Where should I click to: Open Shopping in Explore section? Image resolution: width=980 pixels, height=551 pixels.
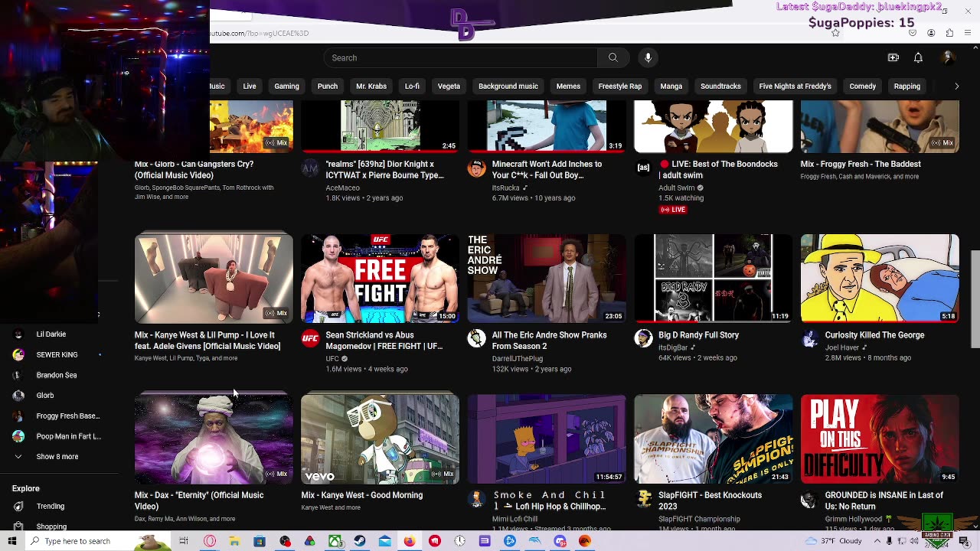[51, 526]
